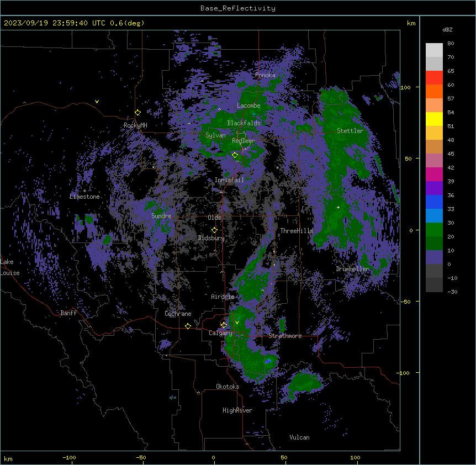The height and width of the screenshot is (465, 476).
Task: Select the red 65-60 dBZ legend swatch
Action: point(434,78)
